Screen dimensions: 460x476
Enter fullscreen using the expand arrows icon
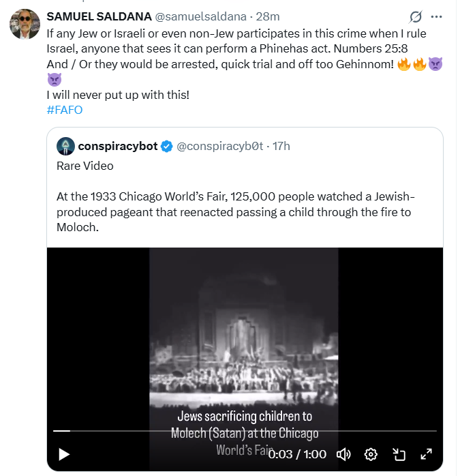pyautogui.click(x=427, y=454)
